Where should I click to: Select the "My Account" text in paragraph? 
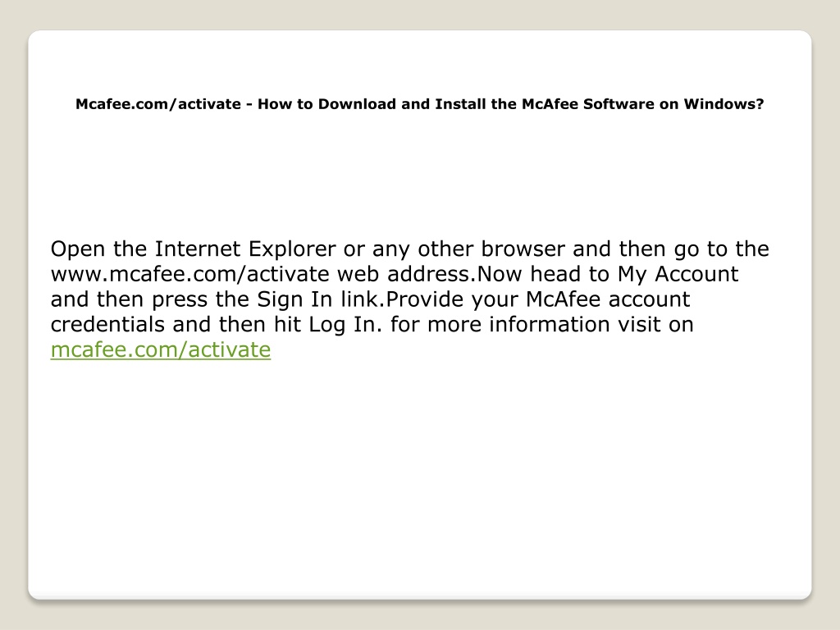click(678, 275)
